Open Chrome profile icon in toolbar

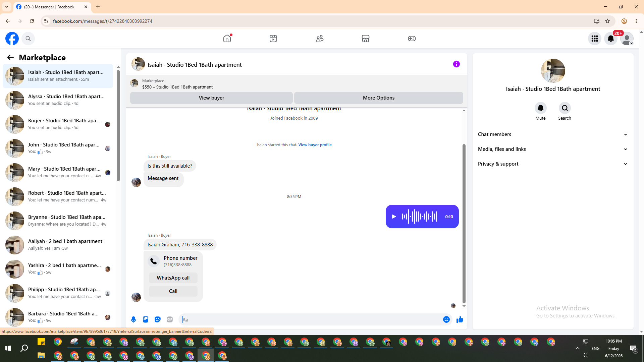point(624,21)
